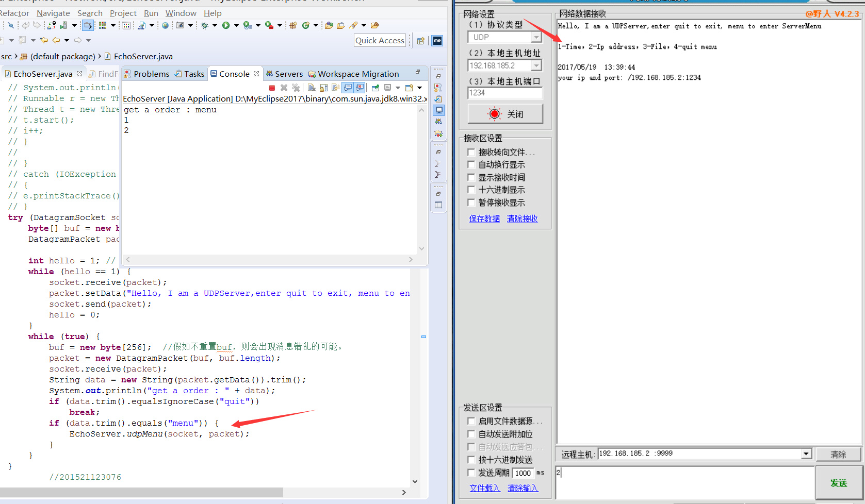Click the local port field containing 1234
Viewport: 865px width, 504px height.
coord(505,93)
